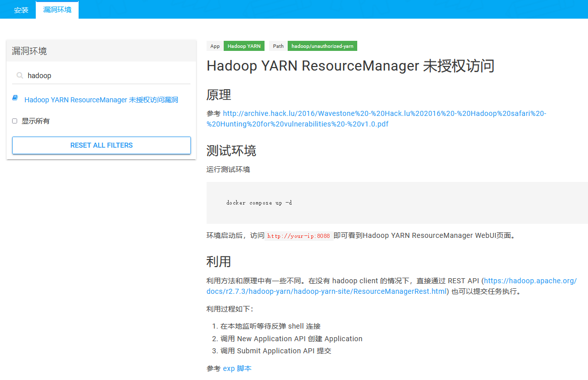This screenshot has height=380, width=588.
Task: Click the 测试环境 section heading
Action: coord(231,150)
